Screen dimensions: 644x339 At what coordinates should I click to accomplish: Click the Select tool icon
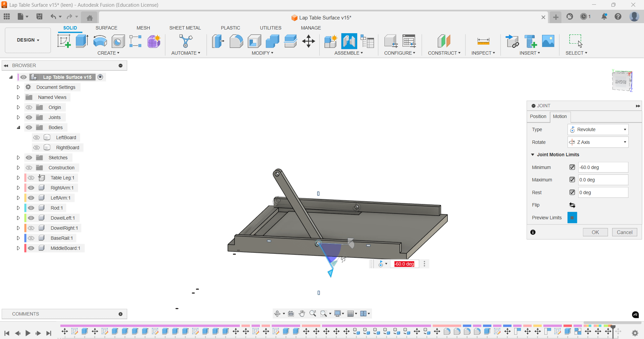[576, 41]
